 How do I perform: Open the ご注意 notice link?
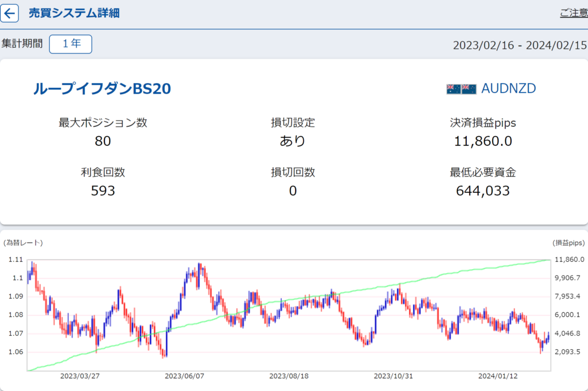tap(573, 13)
